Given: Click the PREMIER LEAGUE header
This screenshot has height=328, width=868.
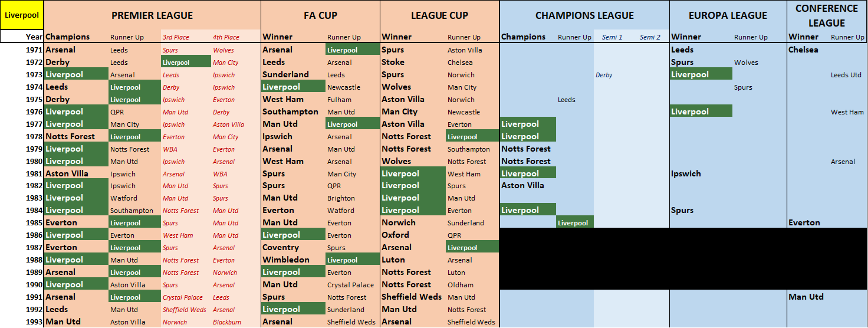Looking at the screenshot, I should pos(152,15).
